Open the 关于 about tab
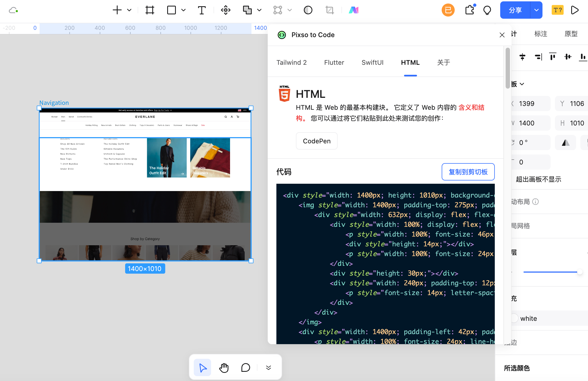 click(444, 63)
